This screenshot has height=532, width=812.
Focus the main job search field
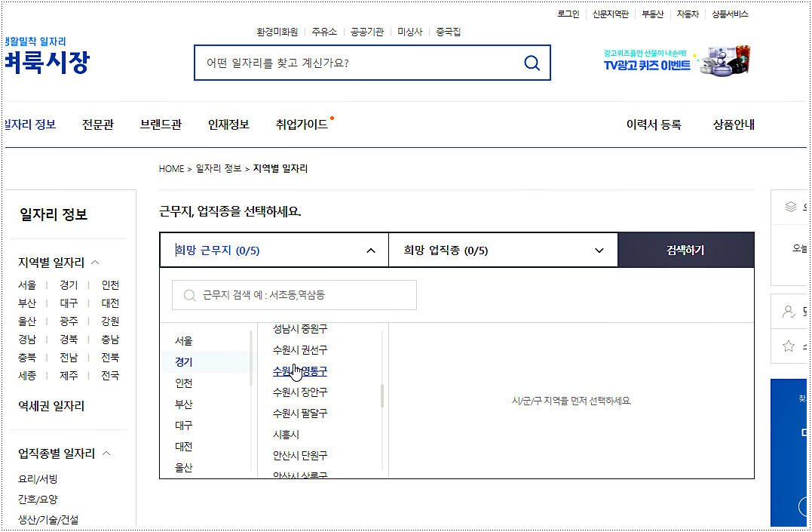tap(372, 63)
